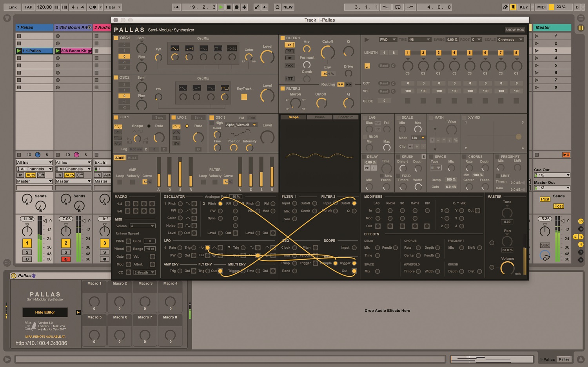This screenshot has width=588, height=367.
Task: Switch to the Spectrum tab
Action: [345, 117]
